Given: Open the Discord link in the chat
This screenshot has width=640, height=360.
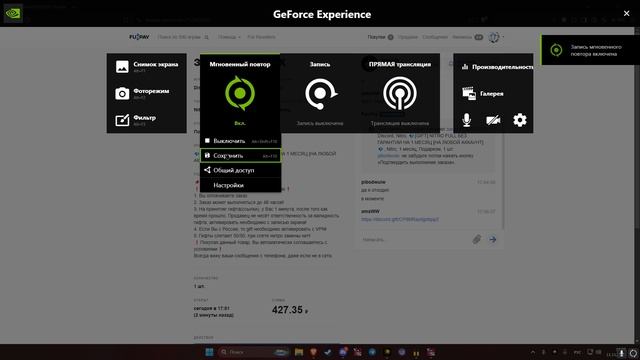Looking at the screenshot, I should click(x=400, y=219).
